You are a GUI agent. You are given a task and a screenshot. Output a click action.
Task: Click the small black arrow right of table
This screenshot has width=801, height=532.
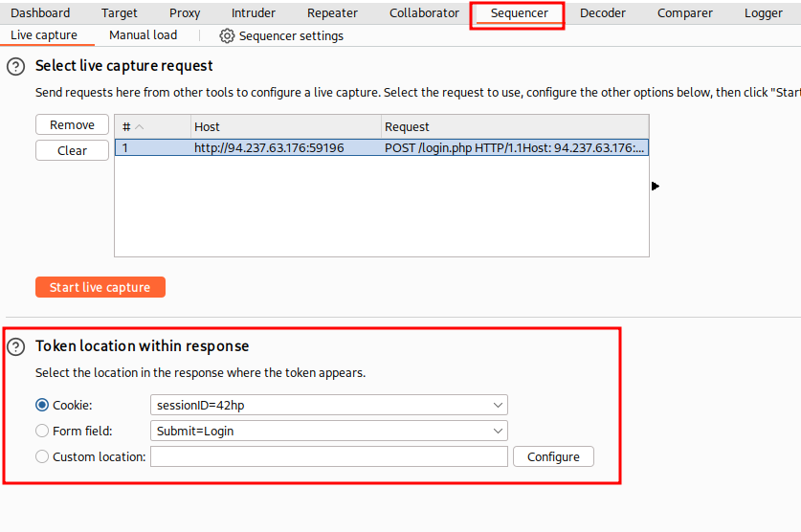656,186
